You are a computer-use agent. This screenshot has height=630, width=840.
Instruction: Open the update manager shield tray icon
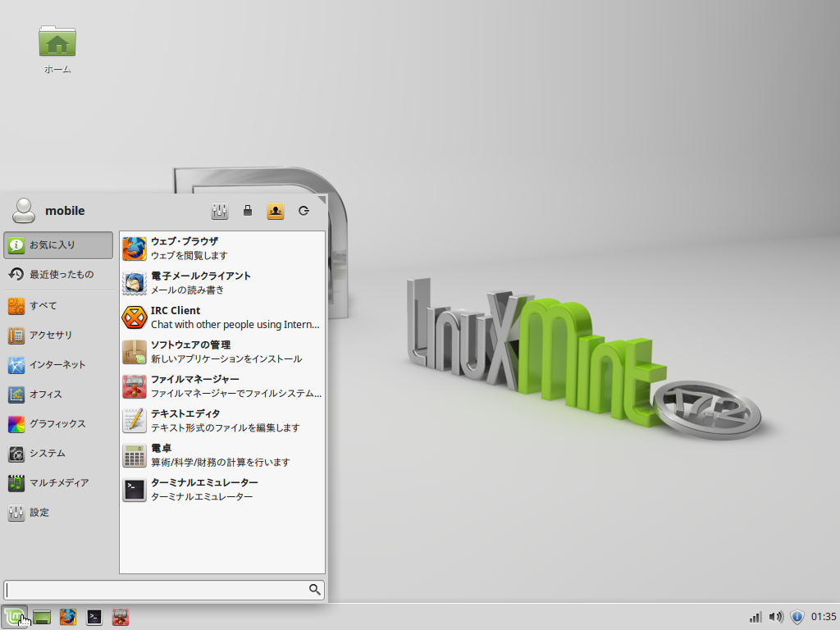pos(797,617)
